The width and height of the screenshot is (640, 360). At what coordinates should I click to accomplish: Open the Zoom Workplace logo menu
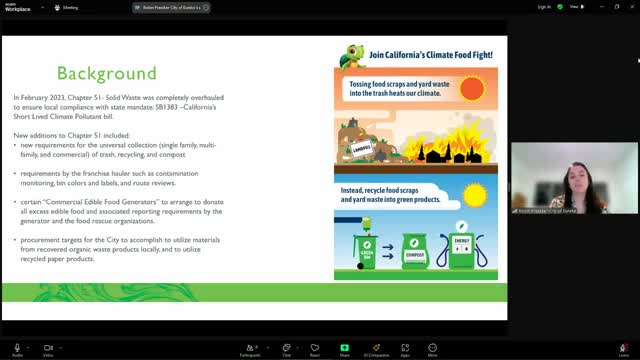tap(18, 7)
